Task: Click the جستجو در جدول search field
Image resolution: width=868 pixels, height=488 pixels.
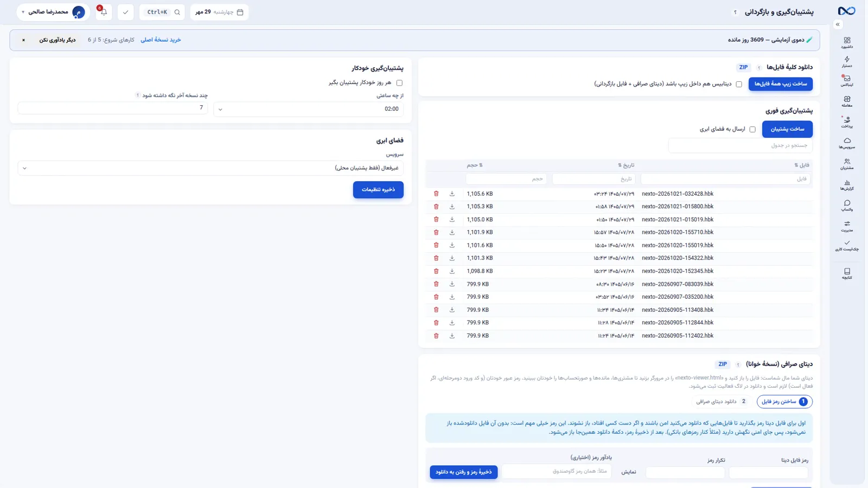Action: click(x=741, y=145)
